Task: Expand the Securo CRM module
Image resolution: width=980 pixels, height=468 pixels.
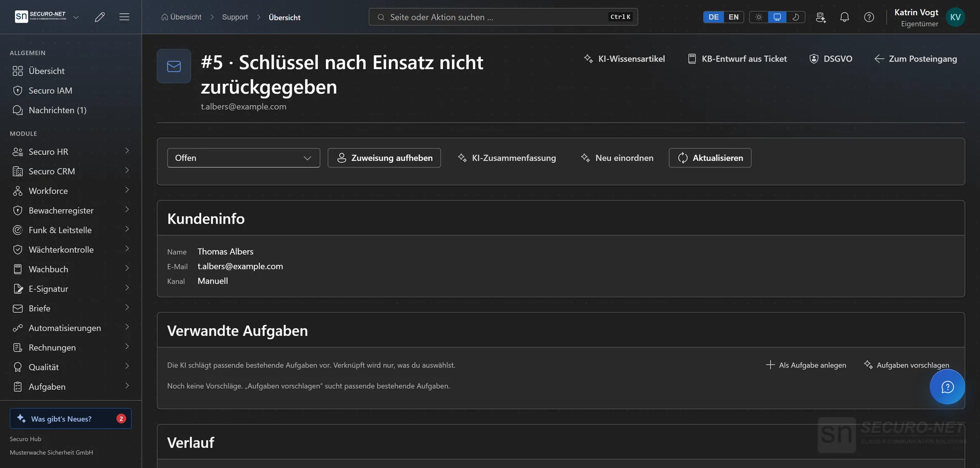Action: (127, 171)
